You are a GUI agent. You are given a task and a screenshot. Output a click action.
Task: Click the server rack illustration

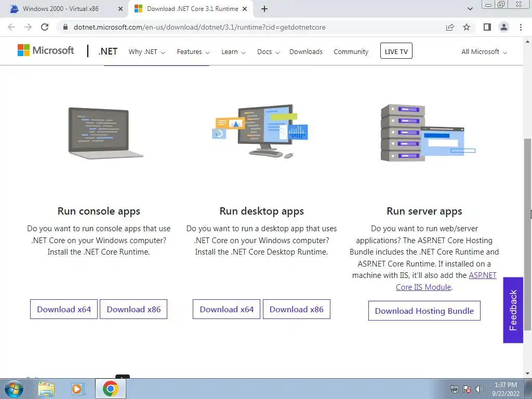click(428, 132)
